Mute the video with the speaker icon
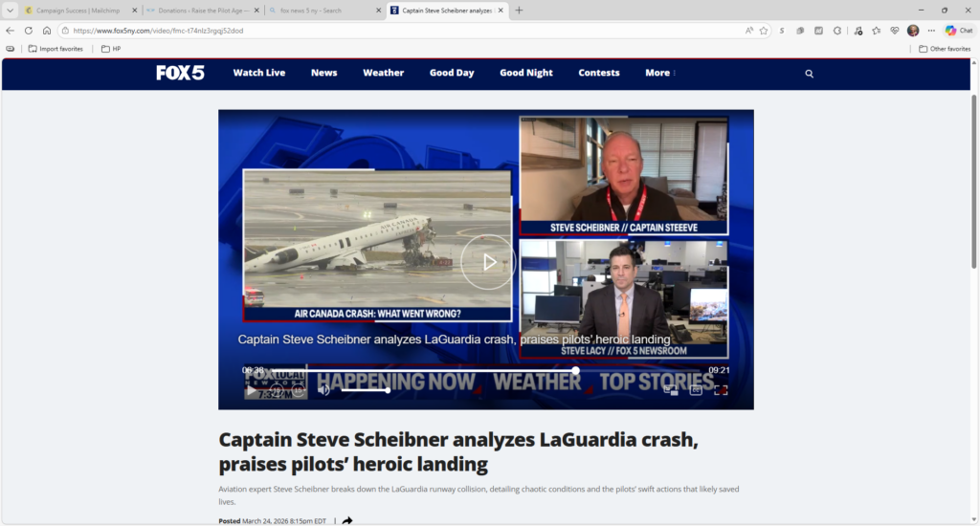This screenshot has width=980, height=526. tap(323, 390)
